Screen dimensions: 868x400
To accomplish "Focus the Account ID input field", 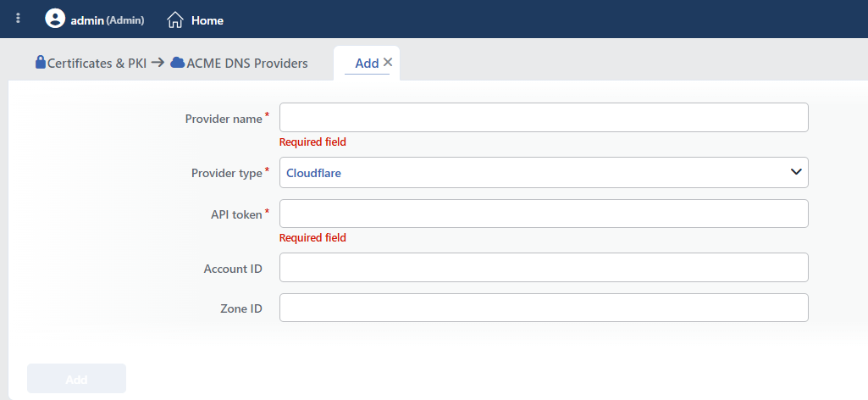I will [x=544, y=268].
